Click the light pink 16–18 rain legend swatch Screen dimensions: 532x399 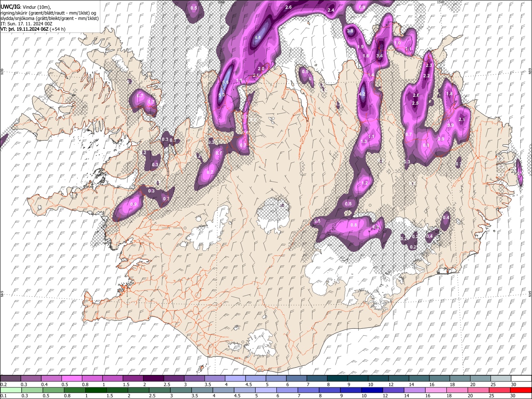(x=436, y=390)
